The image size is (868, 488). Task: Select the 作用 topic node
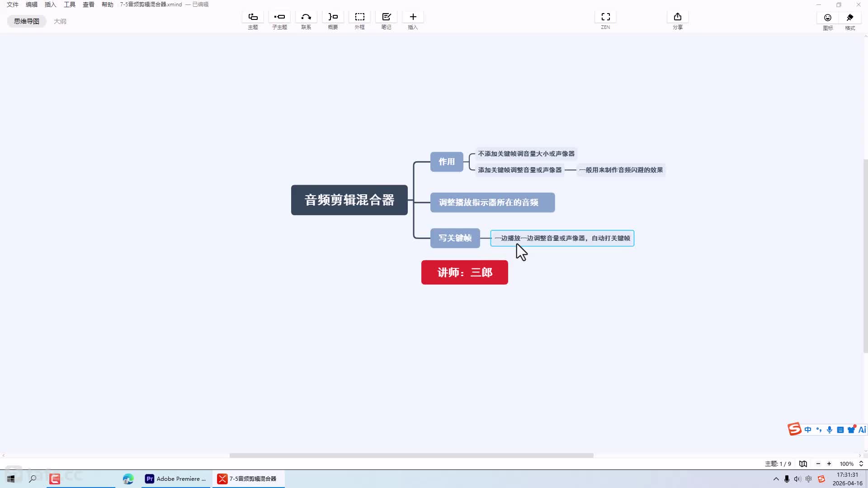[447, 162]
